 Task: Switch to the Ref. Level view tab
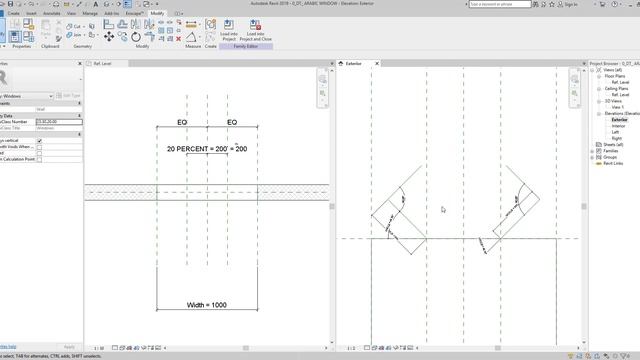tap(103, 64)
